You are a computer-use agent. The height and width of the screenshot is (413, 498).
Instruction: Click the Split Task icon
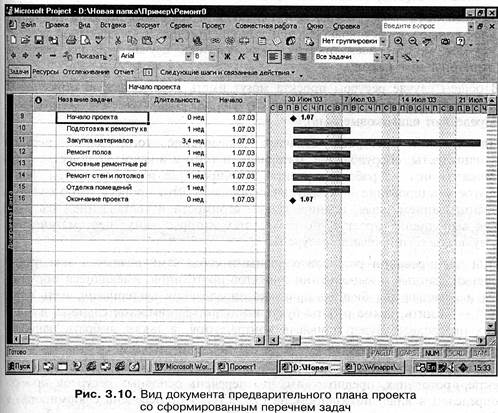point(244,41)
